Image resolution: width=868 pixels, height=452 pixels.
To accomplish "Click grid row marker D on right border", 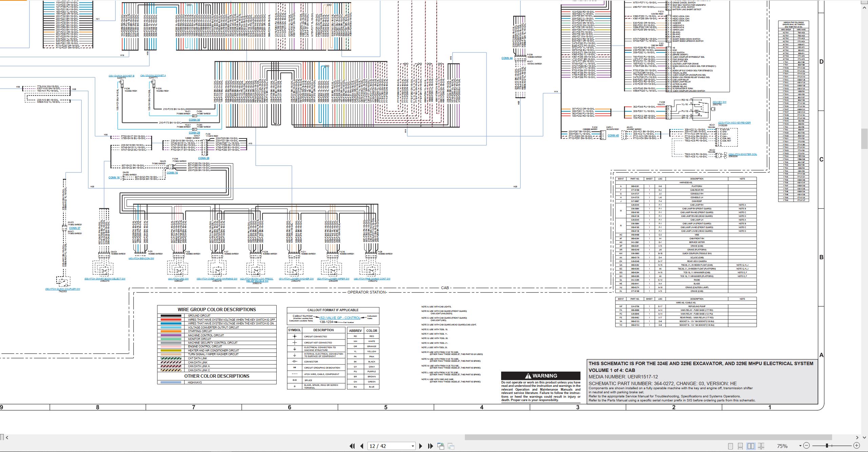I will (x=821, y=62).
